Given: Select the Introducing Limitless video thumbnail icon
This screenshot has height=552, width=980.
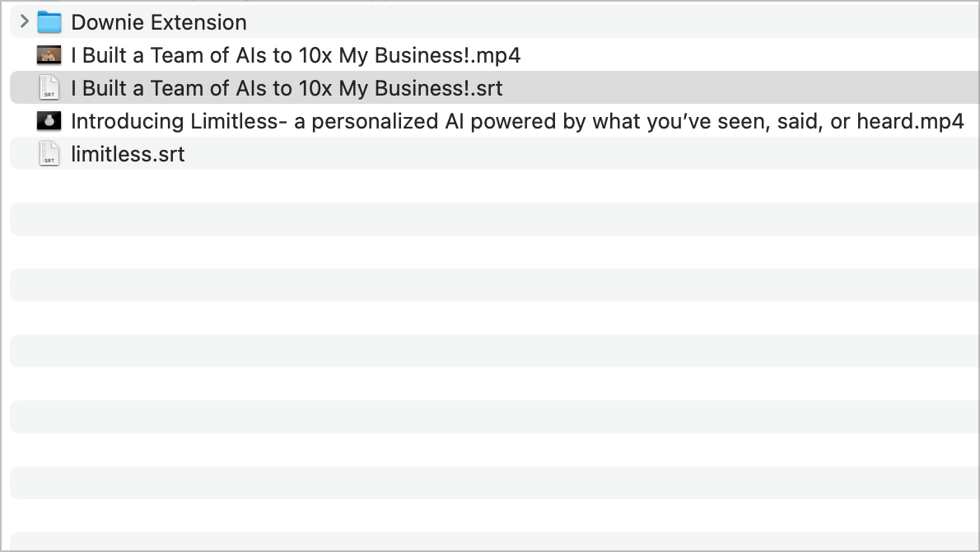Looking at the screenshot, I should click(49, 120).
